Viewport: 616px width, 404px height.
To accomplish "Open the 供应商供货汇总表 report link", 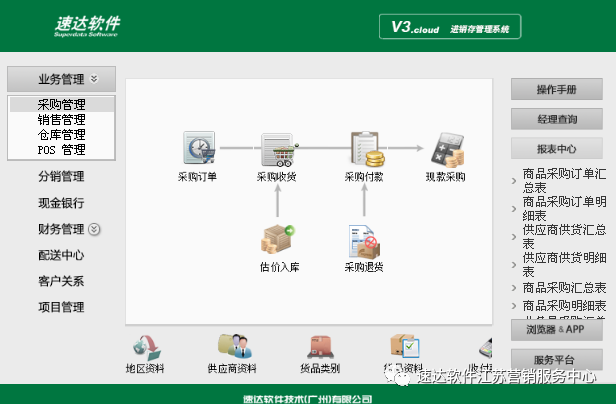I will click(565, 237).
